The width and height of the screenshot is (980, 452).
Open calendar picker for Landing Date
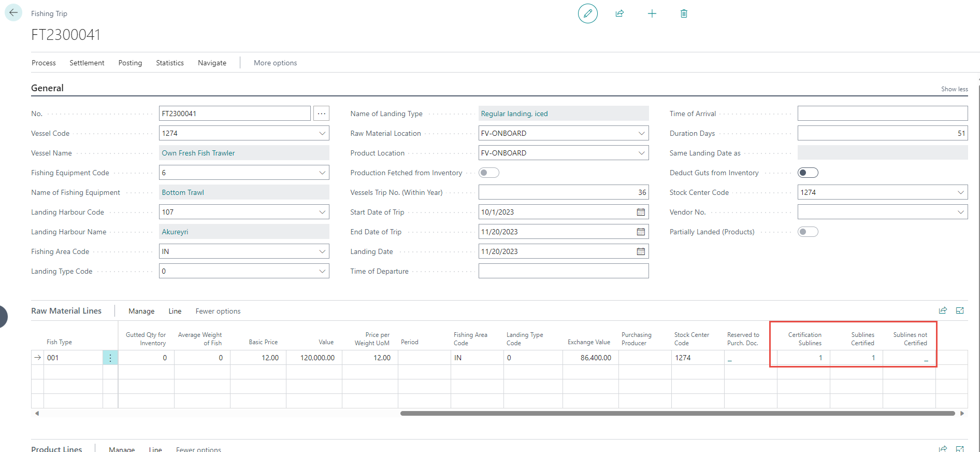(641, 251)
